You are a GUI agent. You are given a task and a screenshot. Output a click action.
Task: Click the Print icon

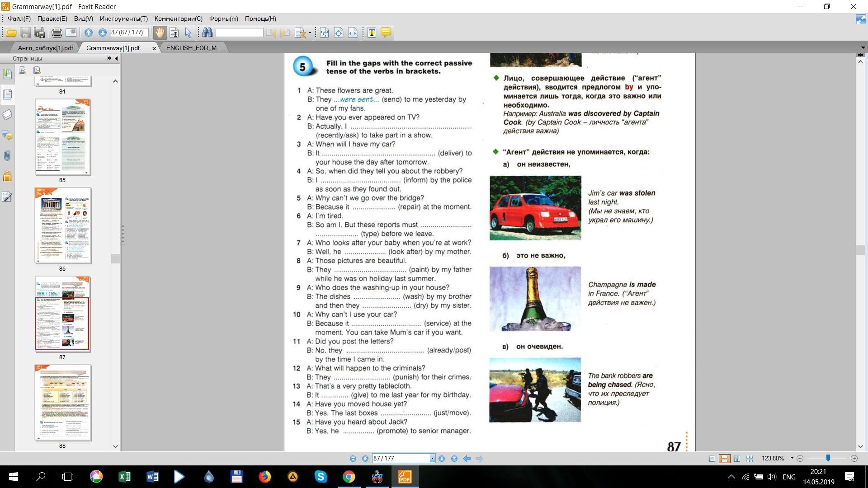[x=57, y=33]
